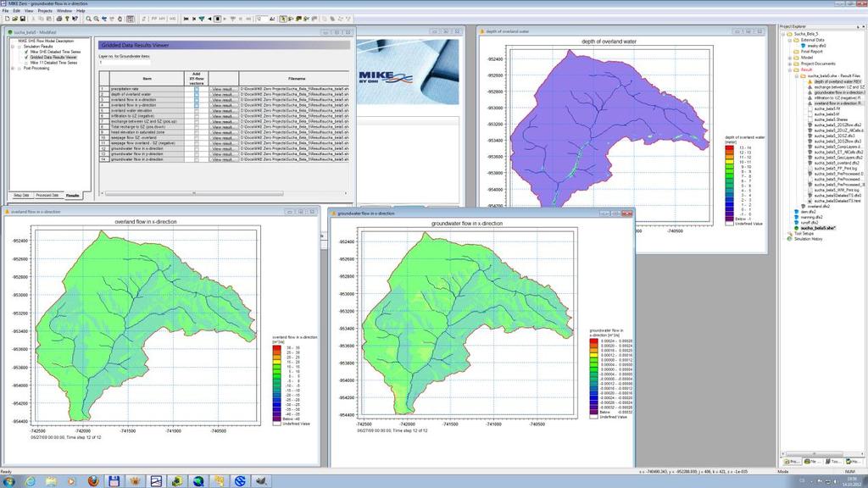Expand the Model folder in Project Explorer
Screen dimensions: 868x488
(790, 58)
